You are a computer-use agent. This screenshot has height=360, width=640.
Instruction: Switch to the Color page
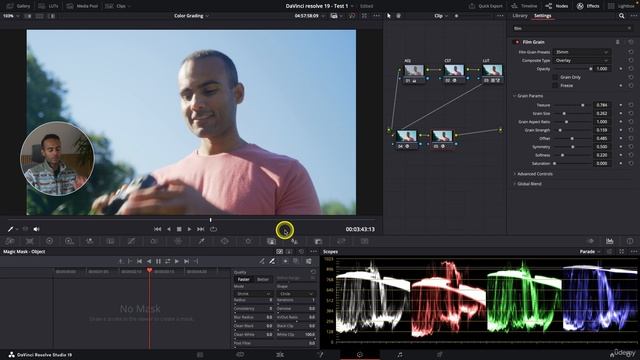360,355
